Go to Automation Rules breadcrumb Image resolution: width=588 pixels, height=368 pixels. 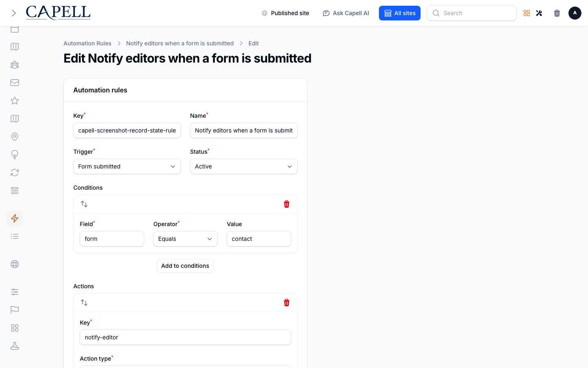(87, 43)
